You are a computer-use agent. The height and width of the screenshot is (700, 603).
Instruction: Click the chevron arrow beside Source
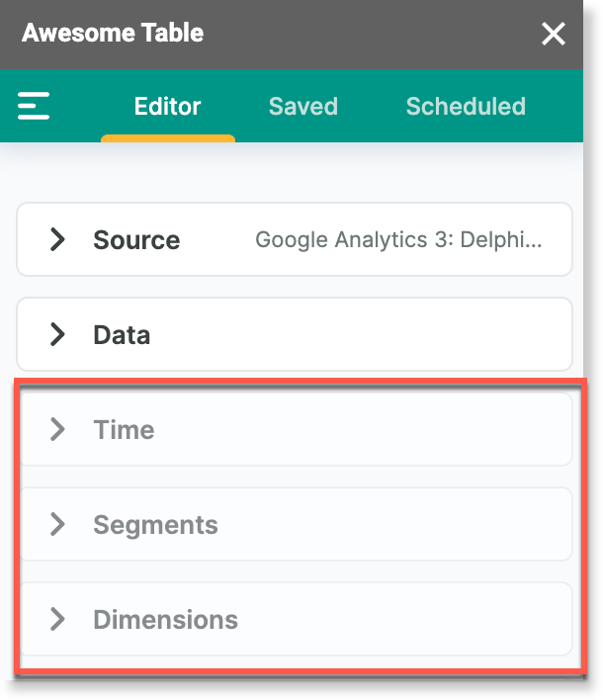coord(58,239)
